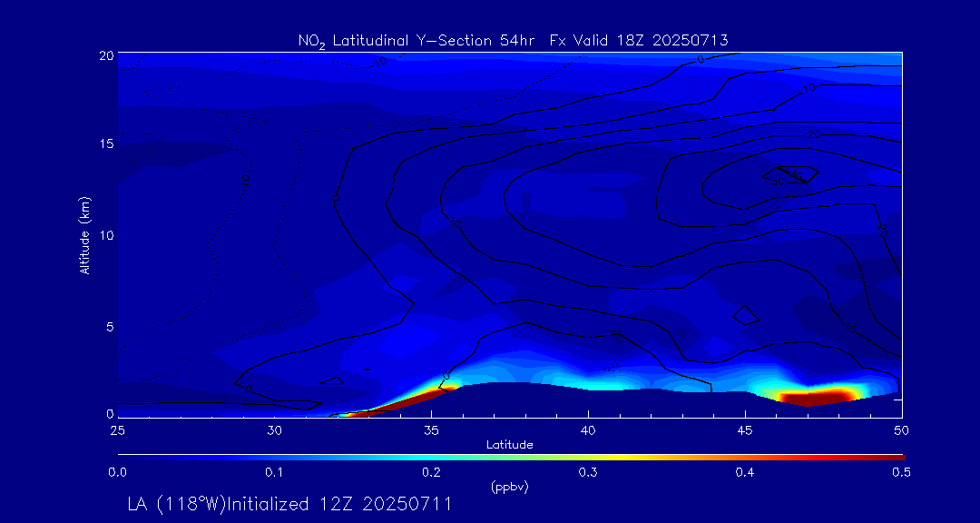Click the x-axis tick label '30'
980x523 pixels.
tap(274, 431)
